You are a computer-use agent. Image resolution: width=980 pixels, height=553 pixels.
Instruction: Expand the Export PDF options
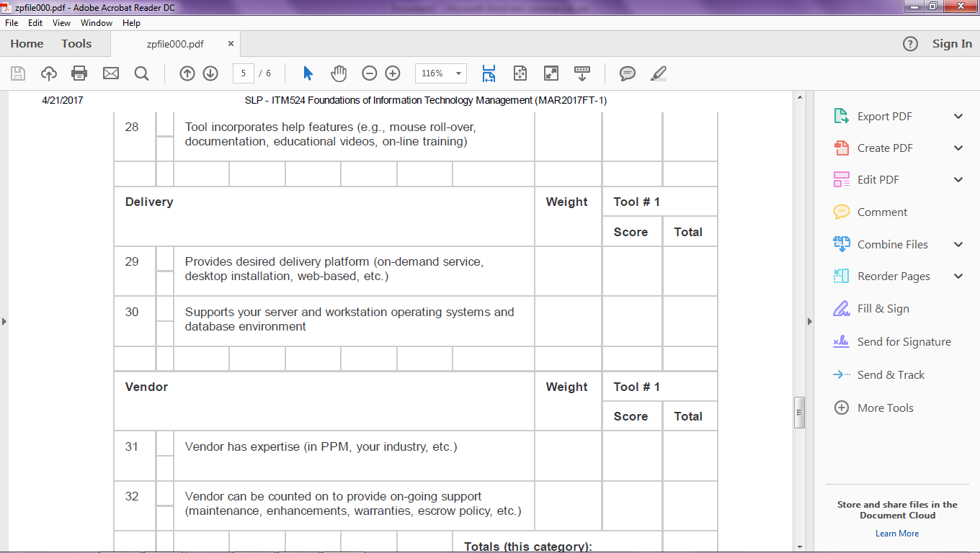(x=958, y=115)
